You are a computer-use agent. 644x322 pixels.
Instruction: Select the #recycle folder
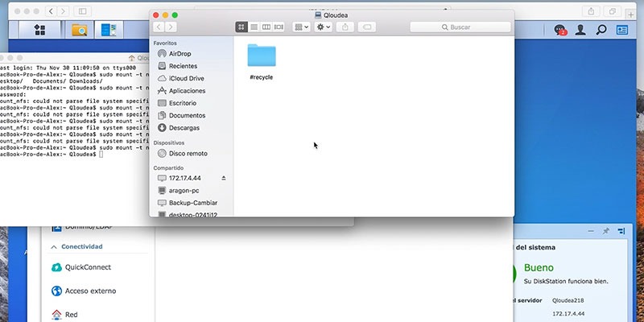262,62
